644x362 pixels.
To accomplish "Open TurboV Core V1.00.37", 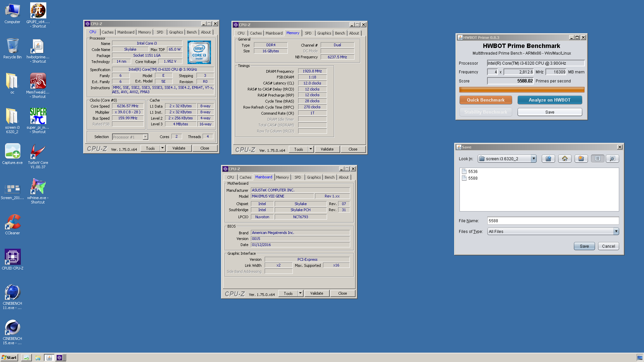I will (x=38, y=156).
